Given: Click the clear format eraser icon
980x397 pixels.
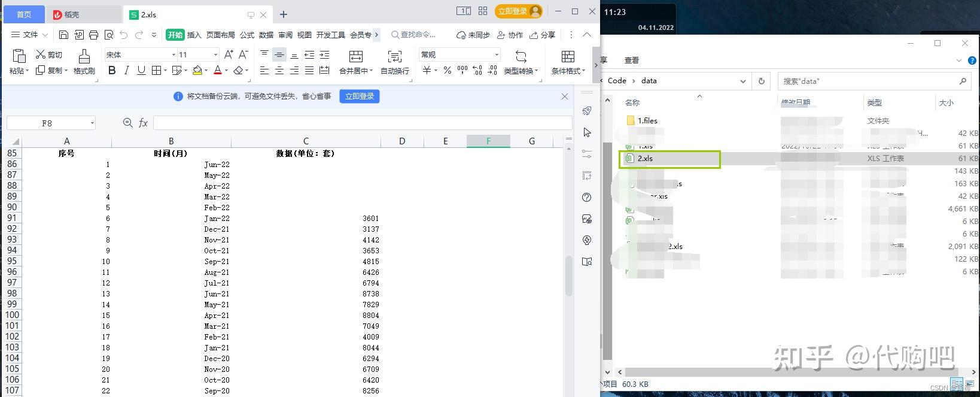Looking at the screenshot, I should click(x=239, y=71).
